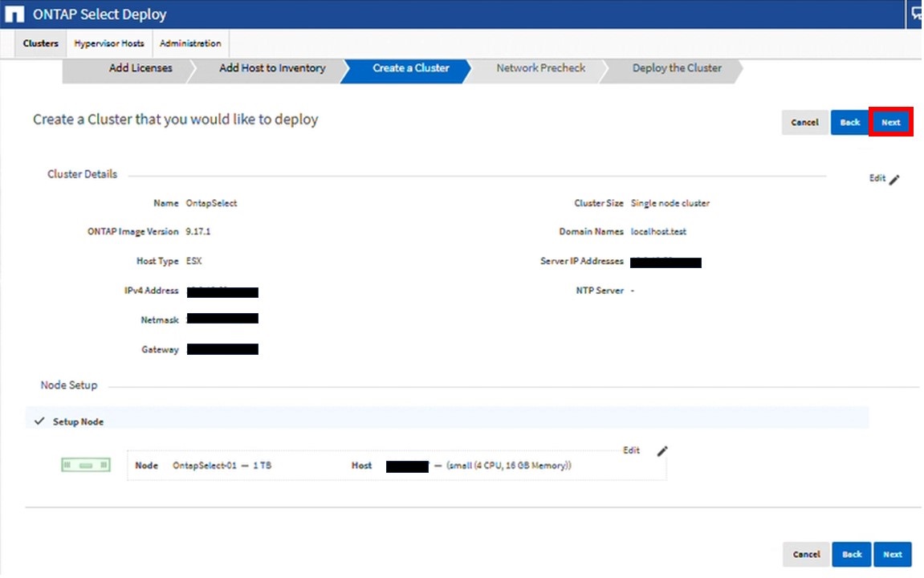Go to the Add Licenses step

pos(140,68)
